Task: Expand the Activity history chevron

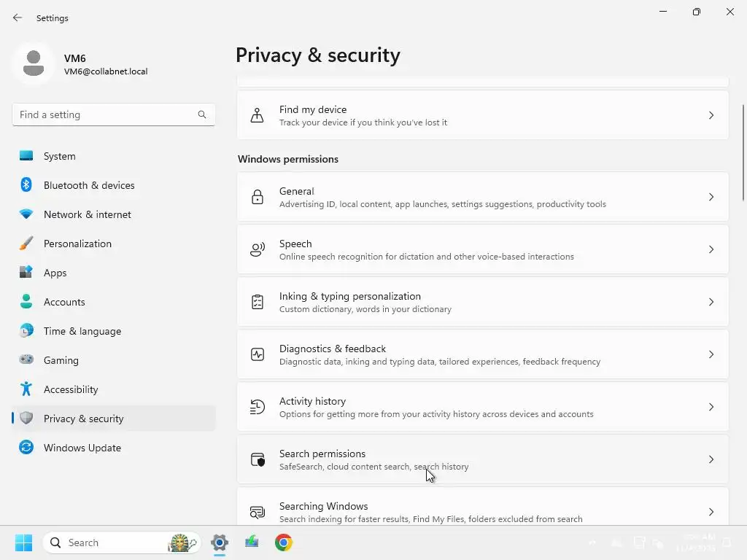Action: point(711,407)
